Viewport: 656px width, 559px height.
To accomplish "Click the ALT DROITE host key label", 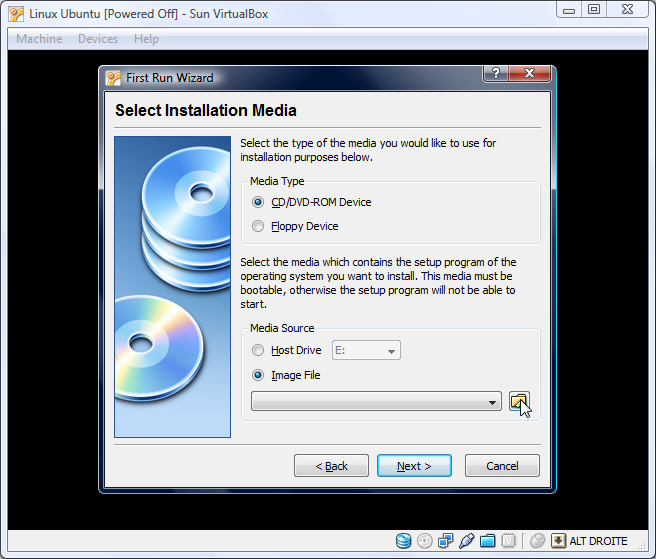I will coord(598,541).
